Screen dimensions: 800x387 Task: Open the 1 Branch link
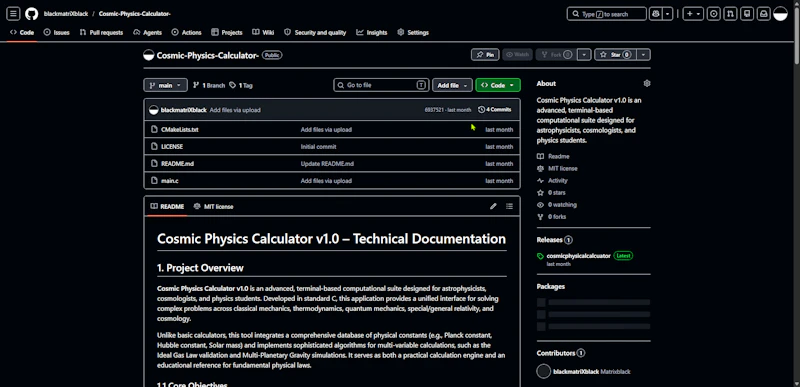coord(209,86)
